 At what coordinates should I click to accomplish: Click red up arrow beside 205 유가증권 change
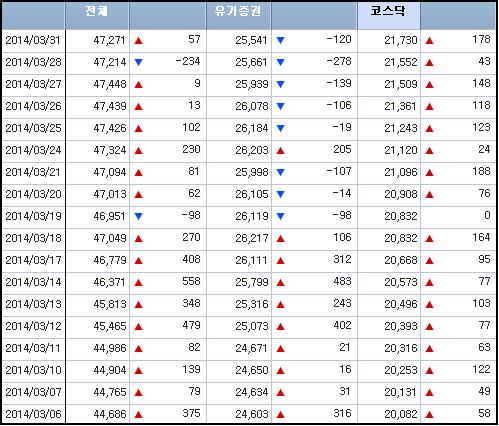(280, 151)
